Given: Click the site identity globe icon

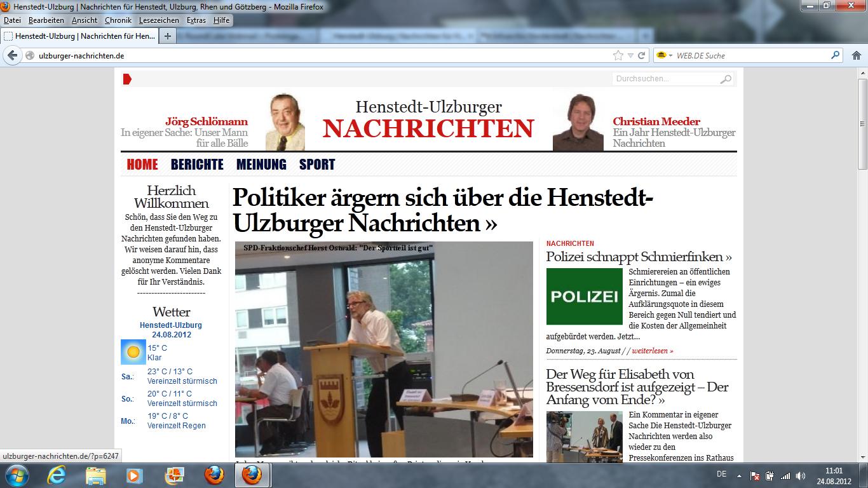Looking at the screenshot, I should pos(29,55).
